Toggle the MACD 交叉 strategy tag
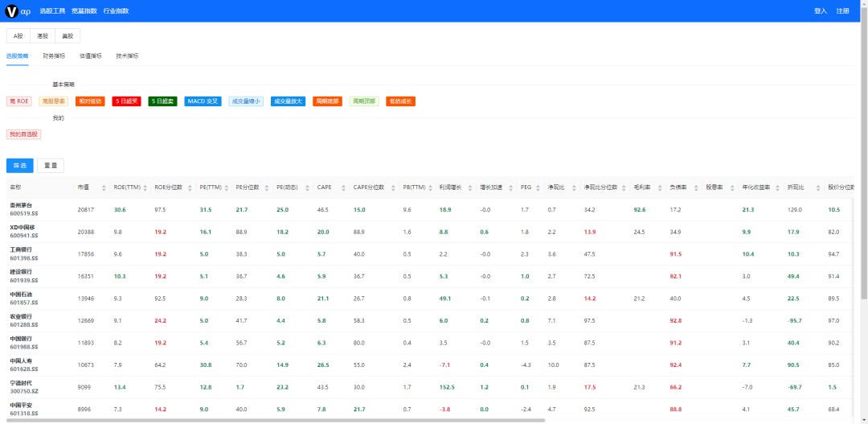This screenshot has height=424, width=868. click(203, 101)
